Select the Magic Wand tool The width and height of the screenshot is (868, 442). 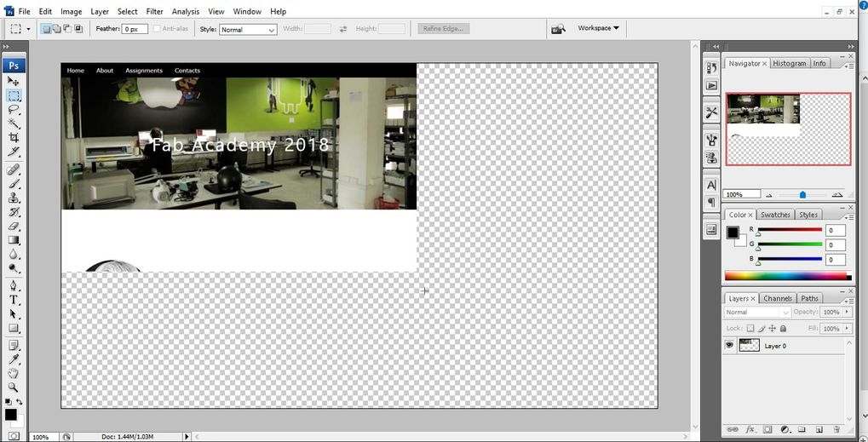(x=14, y=123)
